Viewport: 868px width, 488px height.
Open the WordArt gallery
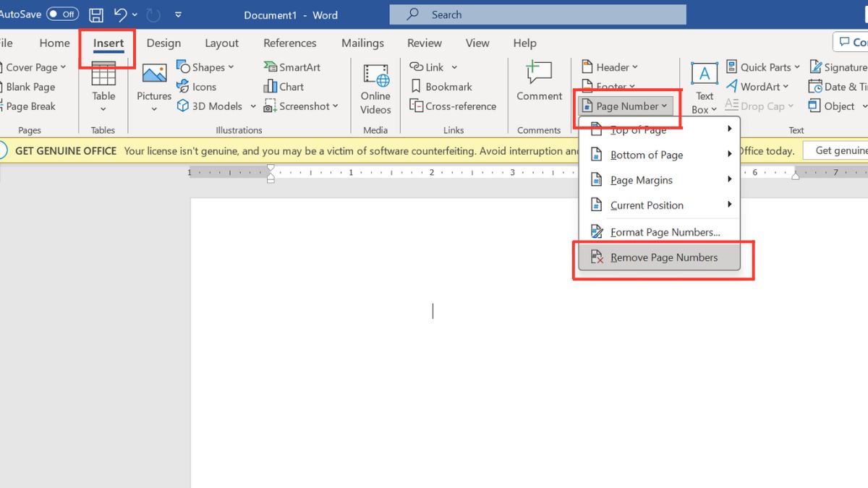758,87
